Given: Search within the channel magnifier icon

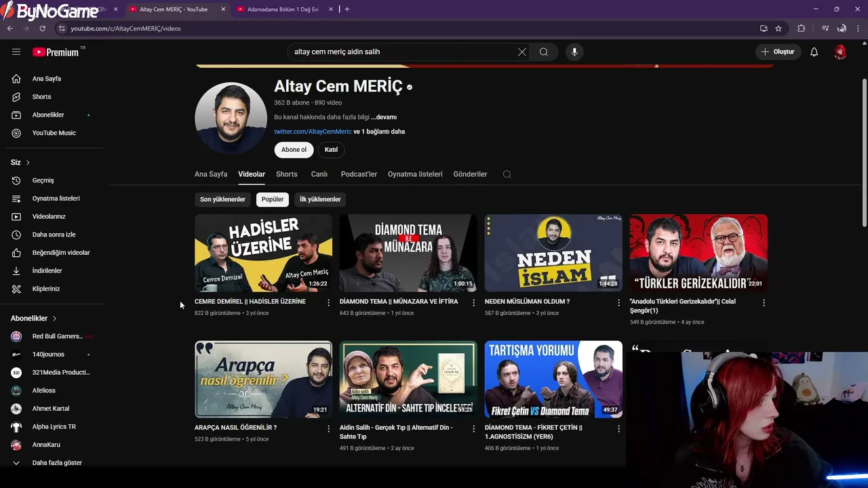Looking at the screenshot, I should 507,174.
